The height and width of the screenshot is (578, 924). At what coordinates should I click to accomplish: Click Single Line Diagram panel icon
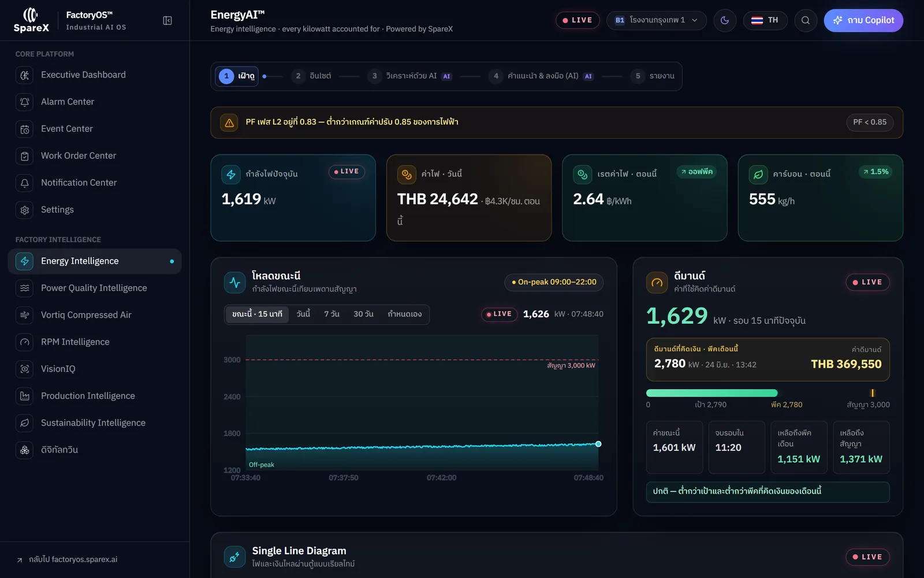(234, 557)
